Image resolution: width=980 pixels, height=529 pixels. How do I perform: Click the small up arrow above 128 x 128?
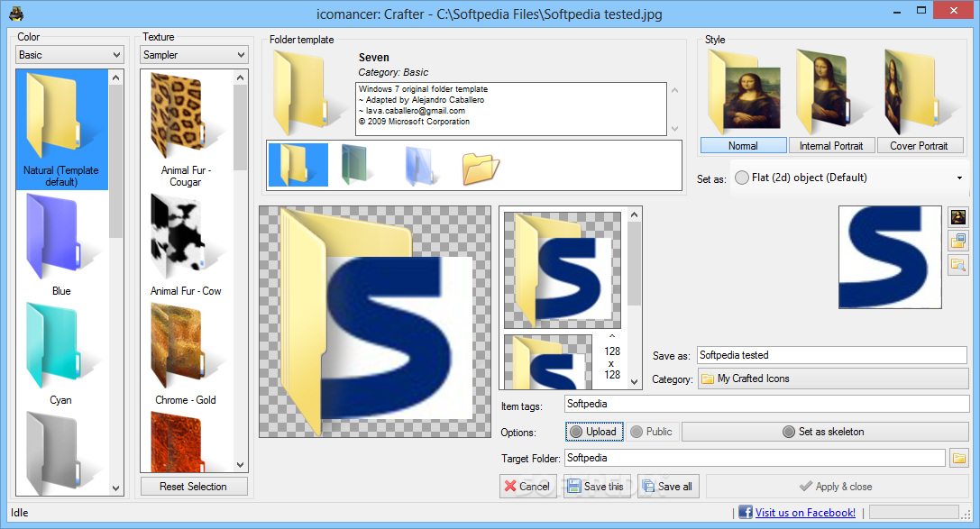(612, 336)
